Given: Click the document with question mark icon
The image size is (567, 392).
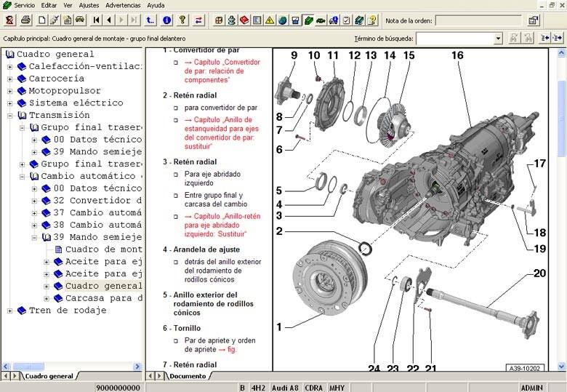Looking at the screenshot, I should (x=371, y=20).
